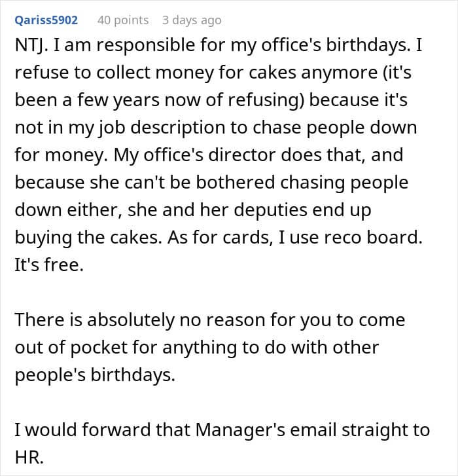Click the 40 points score label
This screenshot has height=476, width=458.
point(123,20)
